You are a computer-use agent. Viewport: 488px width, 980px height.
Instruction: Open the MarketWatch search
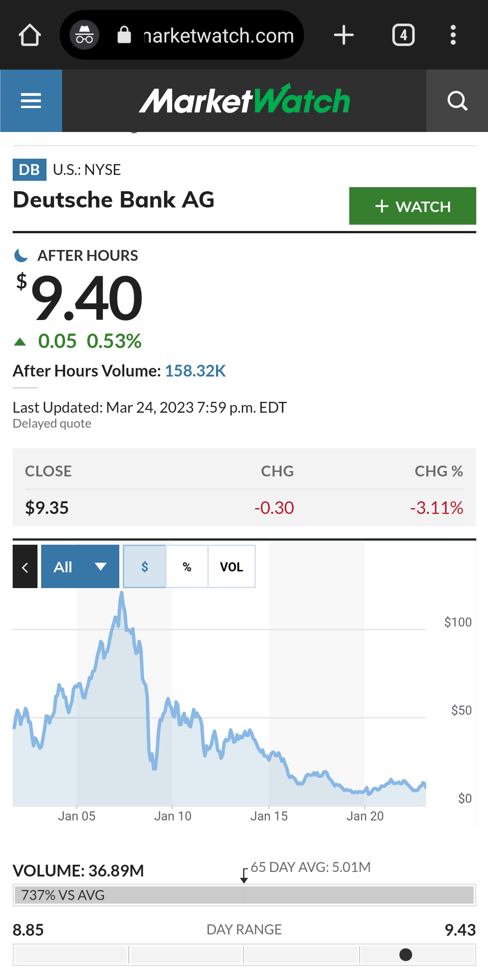(457, 100)
